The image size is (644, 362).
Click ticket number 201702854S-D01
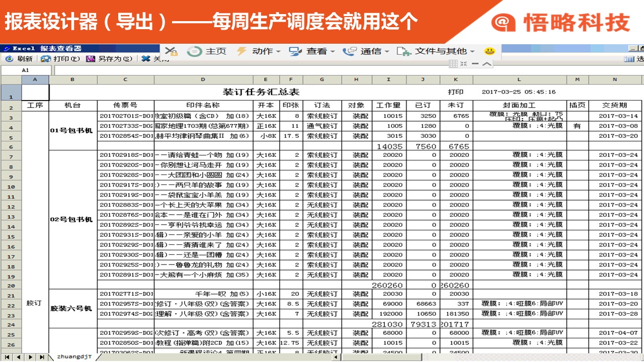click(126, 136)
